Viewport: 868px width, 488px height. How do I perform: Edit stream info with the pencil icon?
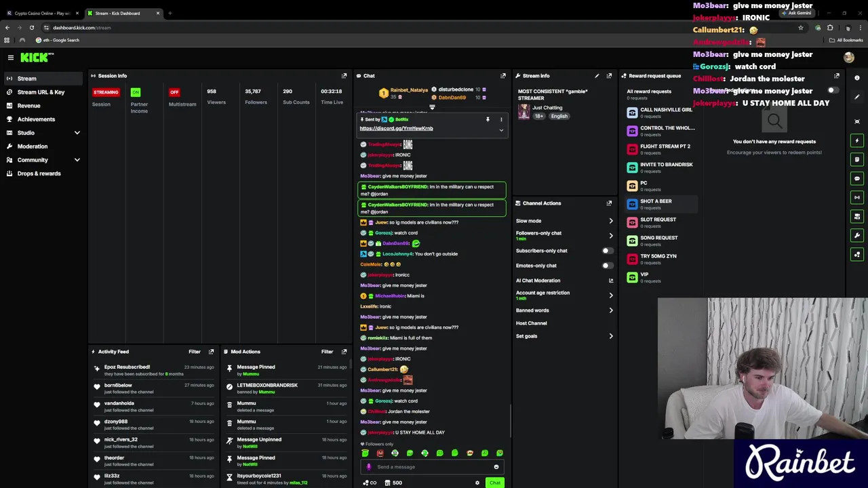click(597, 76)
